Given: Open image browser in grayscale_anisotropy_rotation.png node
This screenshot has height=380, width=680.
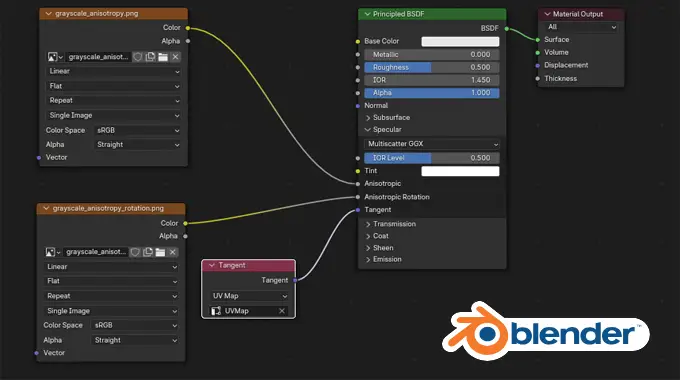Looking at the screenshot, I should coord(53,252).
